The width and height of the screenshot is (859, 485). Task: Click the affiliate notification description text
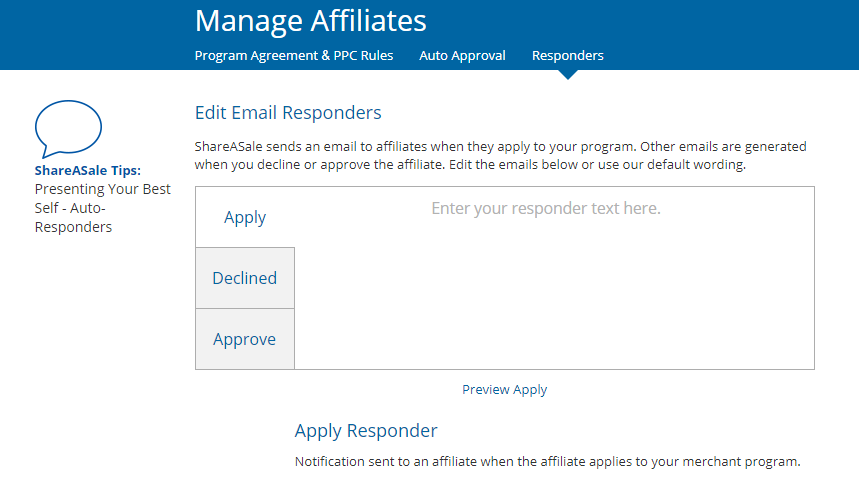[x=547, y=462]
